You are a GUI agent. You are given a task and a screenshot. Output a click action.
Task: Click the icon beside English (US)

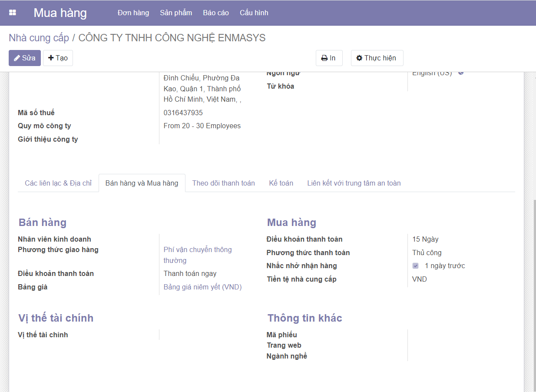[x=461, y=73]
